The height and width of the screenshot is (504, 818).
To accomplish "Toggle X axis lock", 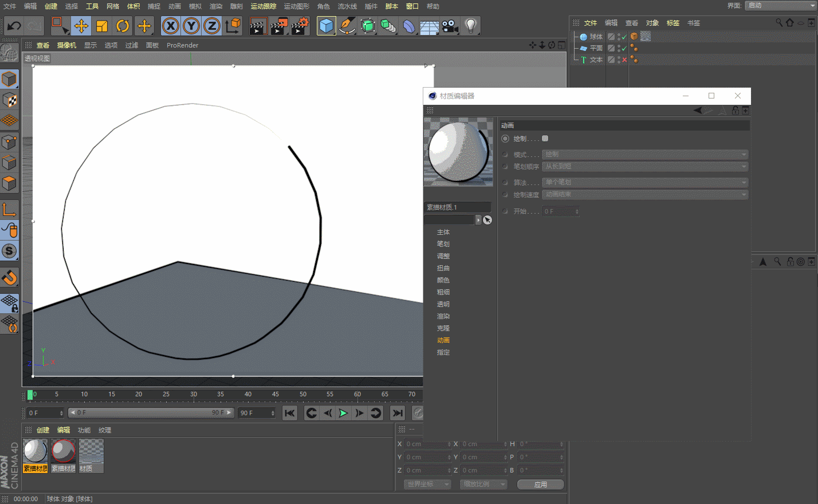I will coord(170,26).
